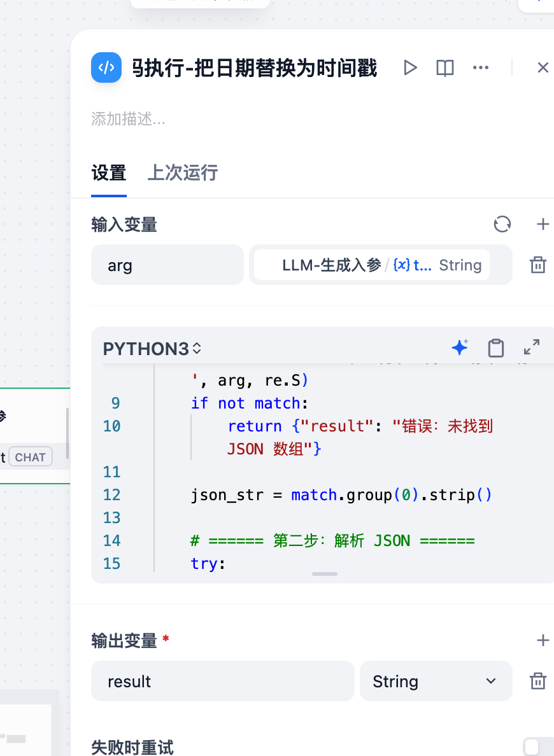Copy code with clipboard icon
Screen dimensions: 554x756
(x=495, y=347)
